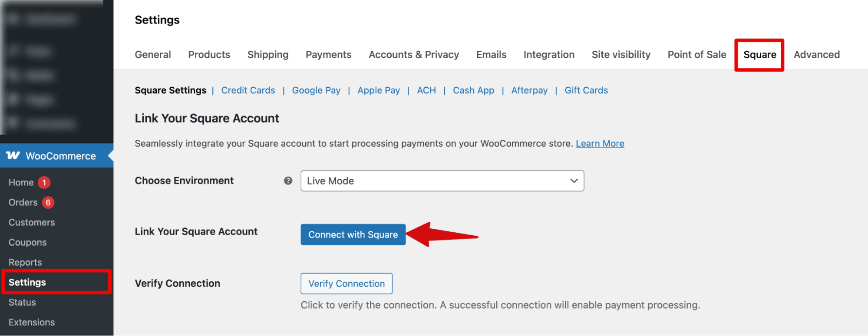868x336 pixels.
Task: Switch to the Emails tab
Action: coord(491,55)
